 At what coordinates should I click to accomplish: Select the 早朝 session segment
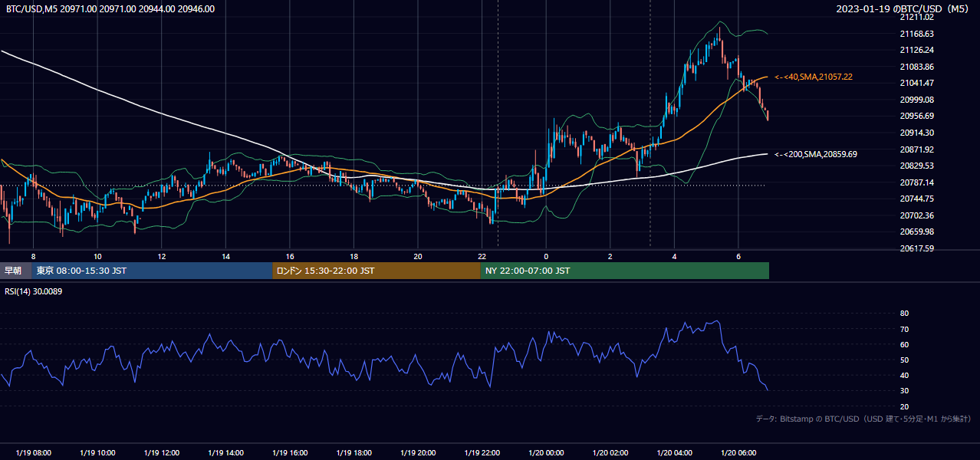pos(15,271)
